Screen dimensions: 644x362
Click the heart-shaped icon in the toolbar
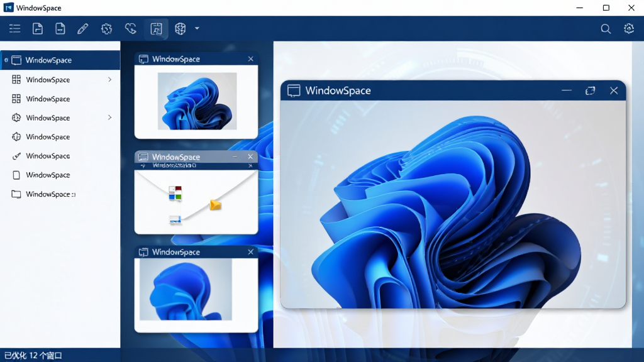click(x=131, y=29)
